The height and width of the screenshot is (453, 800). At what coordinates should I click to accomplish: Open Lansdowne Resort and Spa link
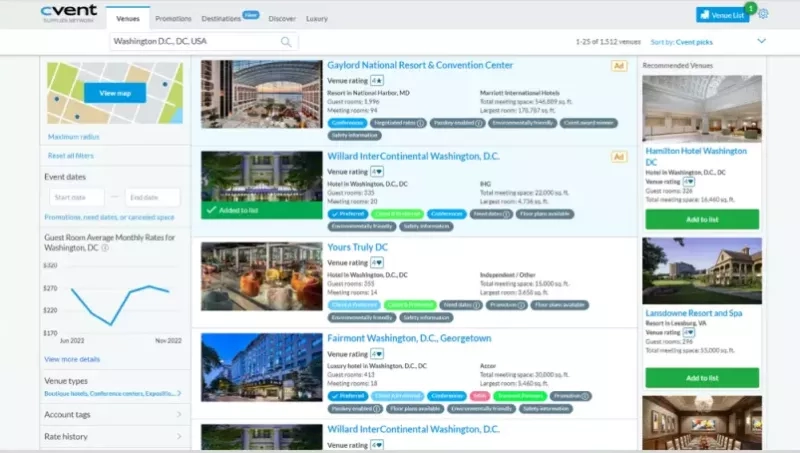[x=694, y=313]
